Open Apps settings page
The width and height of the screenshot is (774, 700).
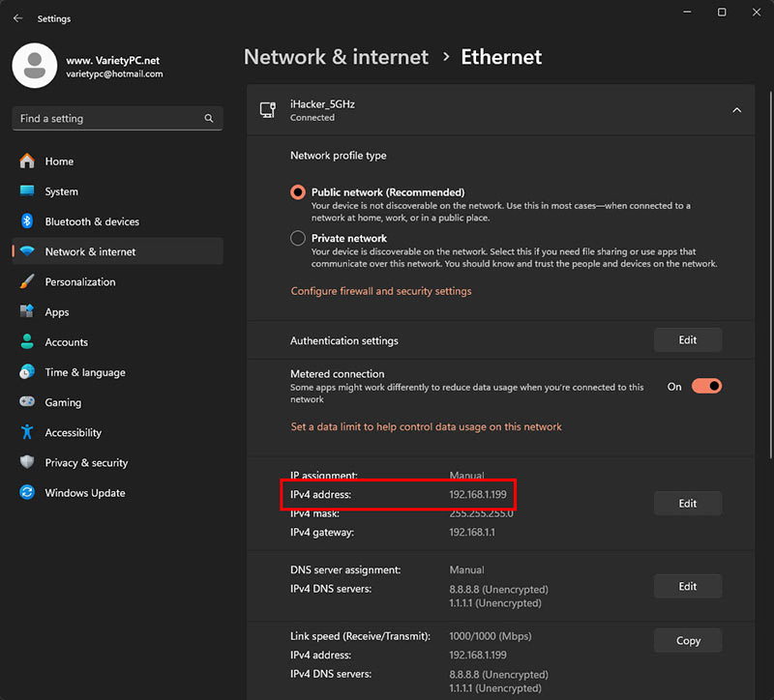coord(117,311)
